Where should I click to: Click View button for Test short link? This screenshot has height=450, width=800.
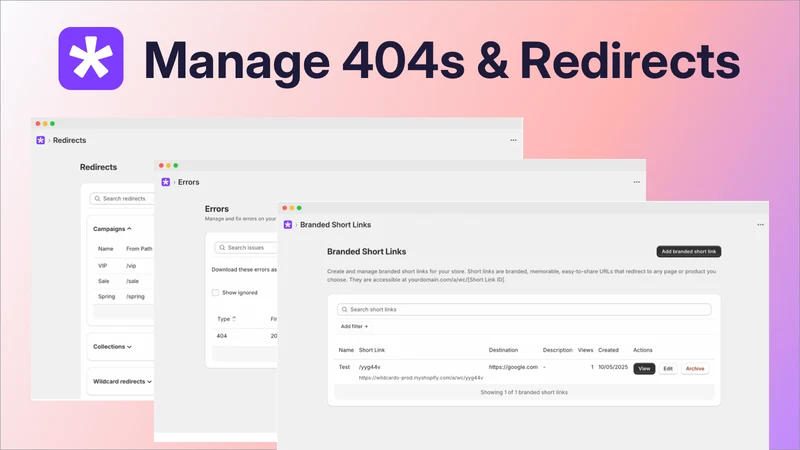[x=644, y=368]
